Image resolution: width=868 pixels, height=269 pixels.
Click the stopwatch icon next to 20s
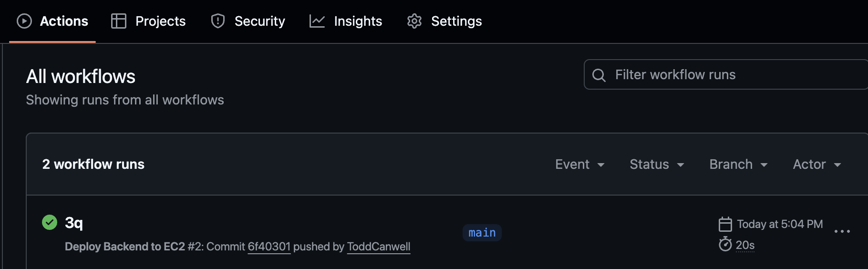(725, 244)
